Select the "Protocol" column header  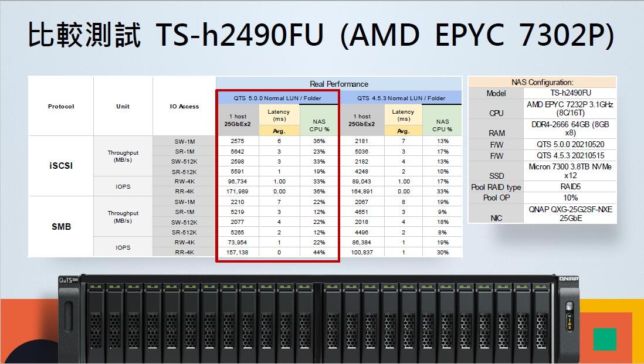click(x=61, y=106)
